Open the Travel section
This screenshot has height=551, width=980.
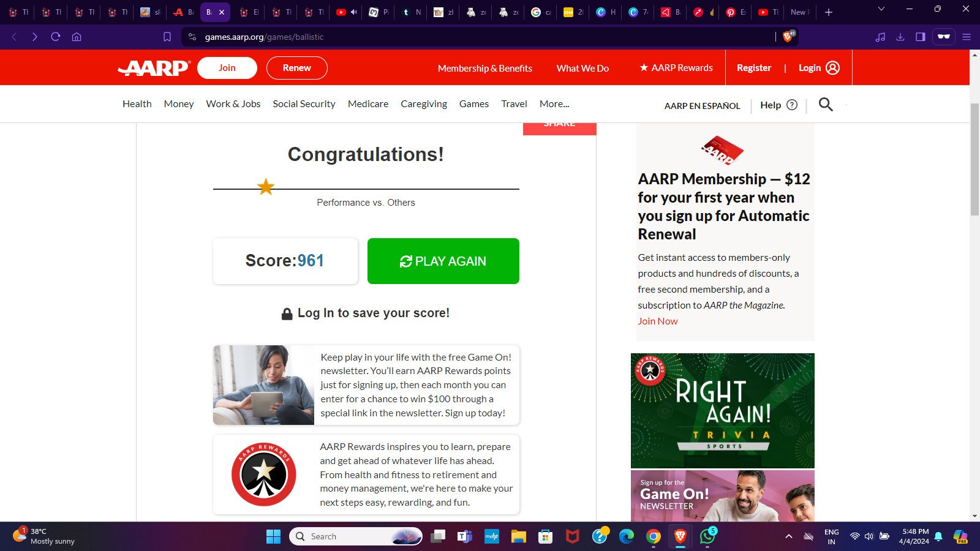pos(514,104)
